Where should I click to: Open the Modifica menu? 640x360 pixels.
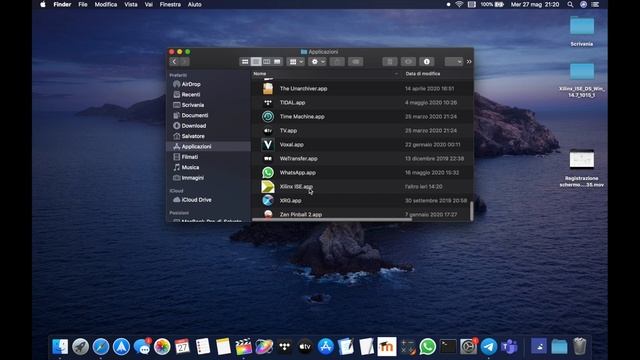point(106,4)
